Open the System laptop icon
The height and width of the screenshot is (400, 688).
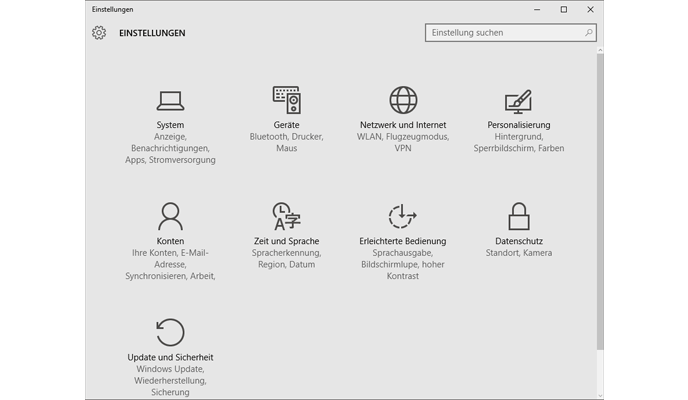point(170,101)
